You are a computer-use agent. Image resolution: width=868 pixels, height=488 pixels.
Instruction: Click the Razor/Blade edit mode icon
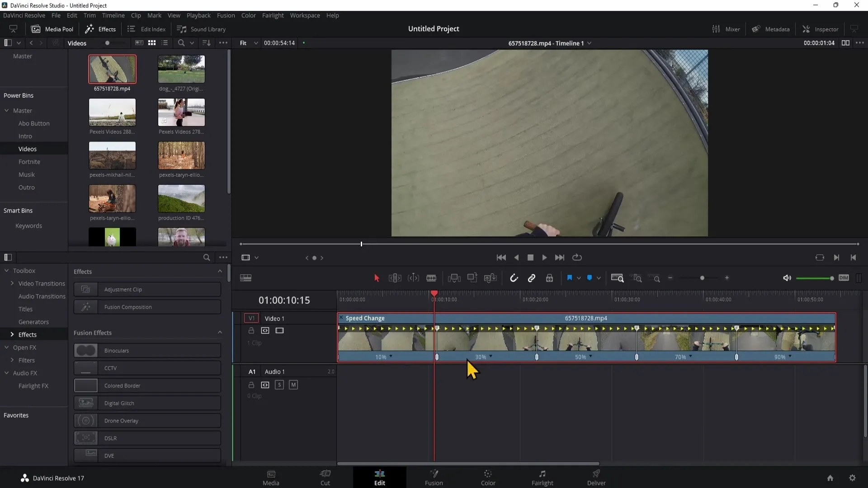pyautogui.click(x=432, y=278)
